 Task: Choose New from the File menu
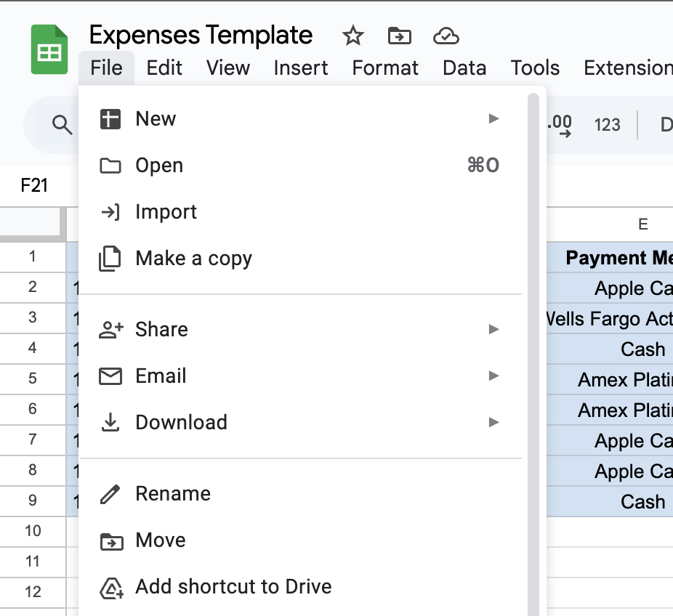coord(300,119)
